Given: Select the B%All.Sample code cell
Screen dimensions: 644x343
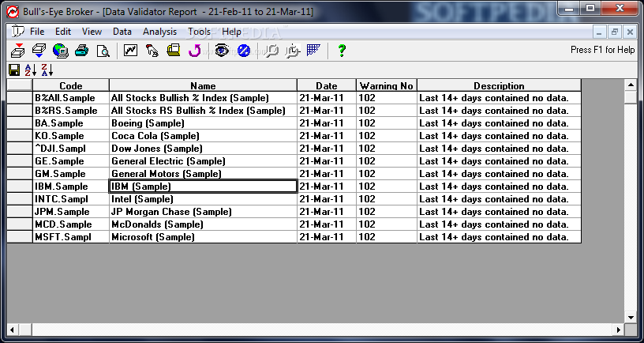Looking at the screenshot, I should [x=71, y=98].
